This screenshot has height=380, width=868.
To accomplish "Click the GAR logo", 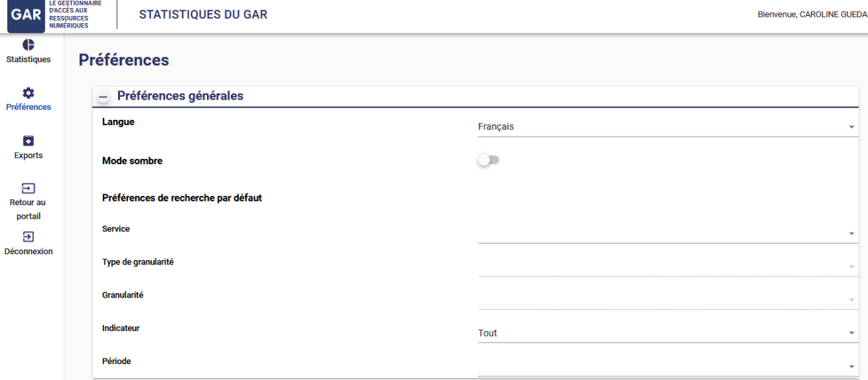I will pos(27,14).
